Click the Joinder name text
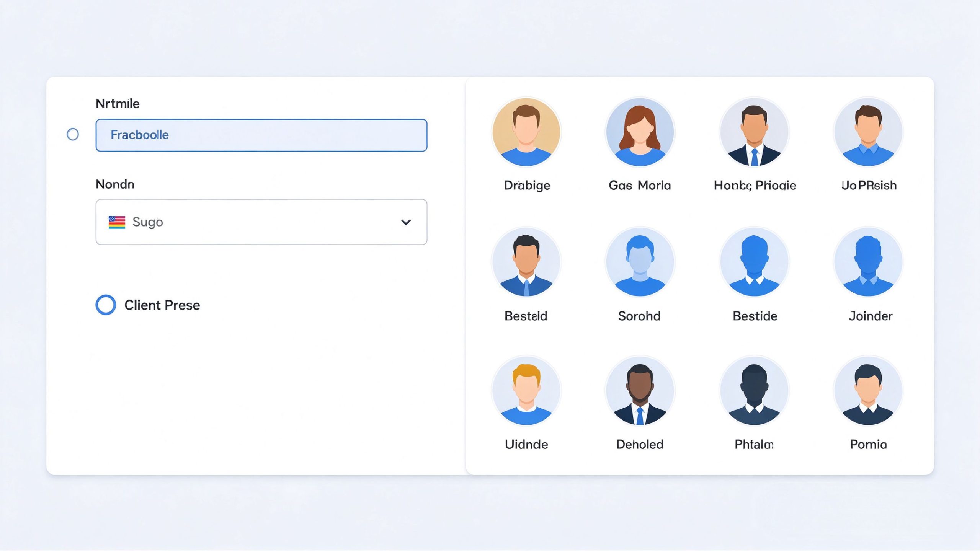 coord(871,316)
